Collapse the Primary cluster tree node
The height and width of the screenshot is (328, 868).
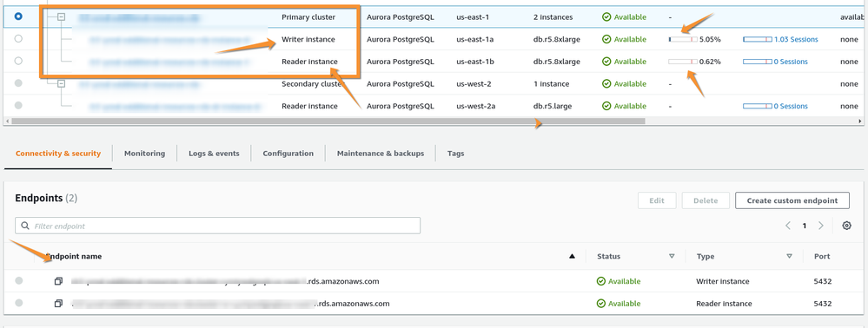62,17
